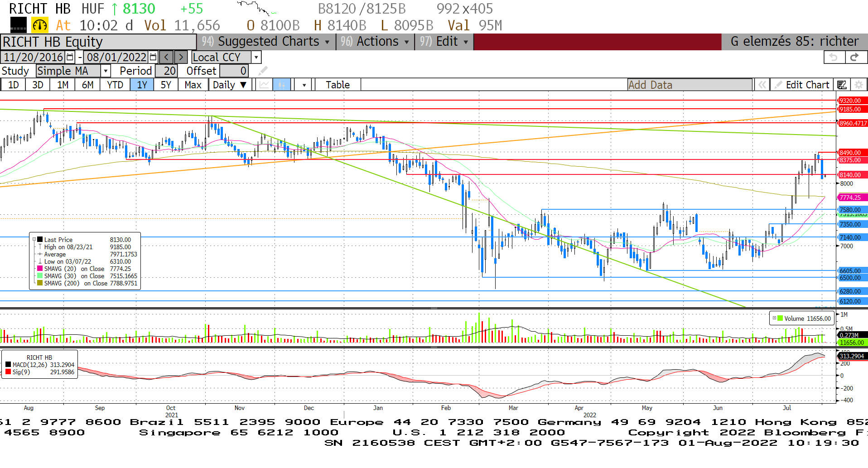Open chart settings gear icon

(858, 85)
